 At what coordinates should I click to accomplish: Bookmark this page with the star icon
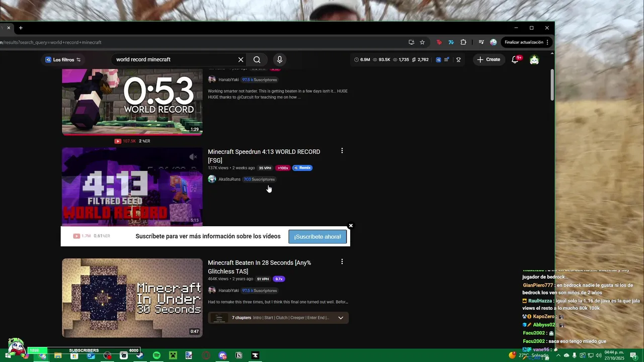pos(422,42)
